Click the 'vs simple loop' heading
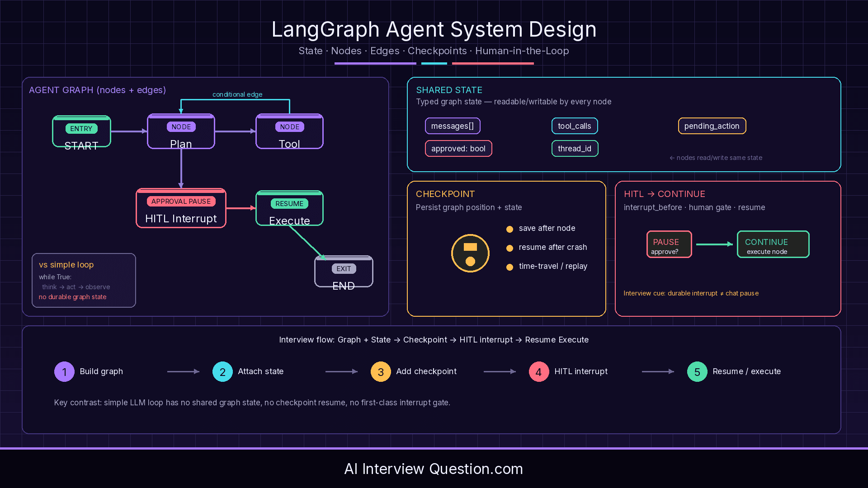868x488 pixels. 66,265
